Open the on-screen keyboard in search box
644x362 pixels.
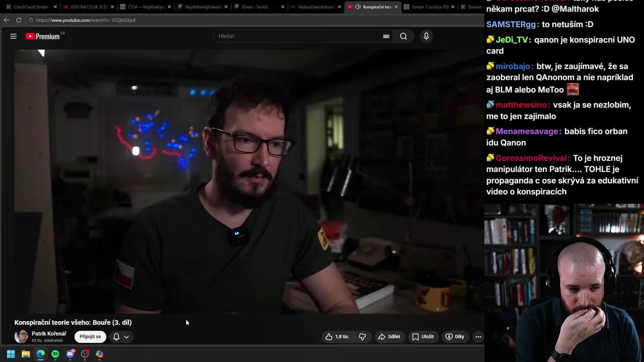pos(386,36)
